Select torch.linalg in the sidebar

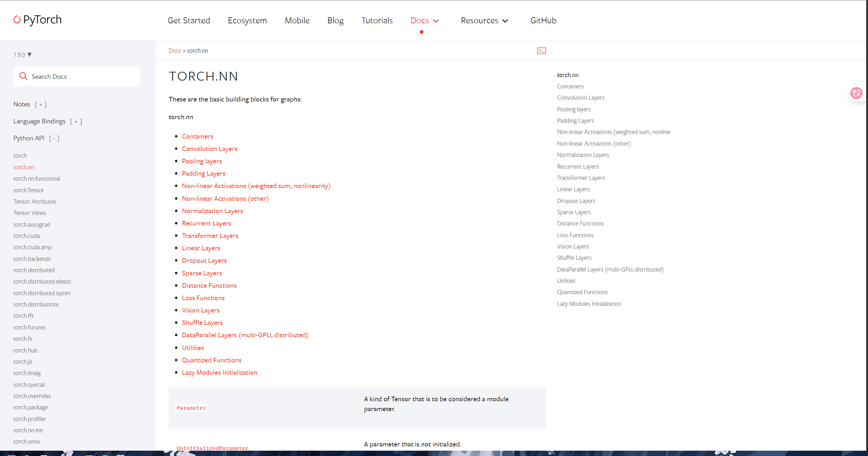pos(27,373)
